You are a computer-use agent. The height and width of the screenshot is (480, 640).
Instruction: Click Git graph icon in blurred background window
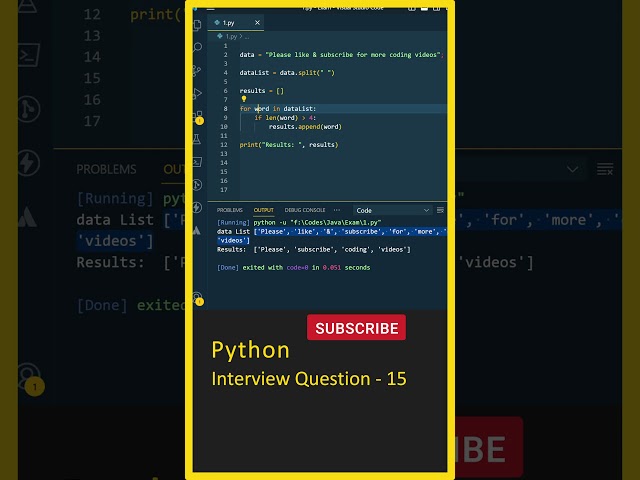[x=29, y=109]
